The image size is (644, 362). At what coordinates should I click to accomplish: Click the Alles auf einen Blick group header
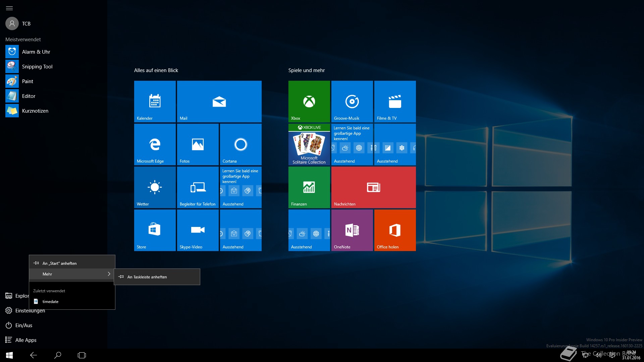(156, 70)
